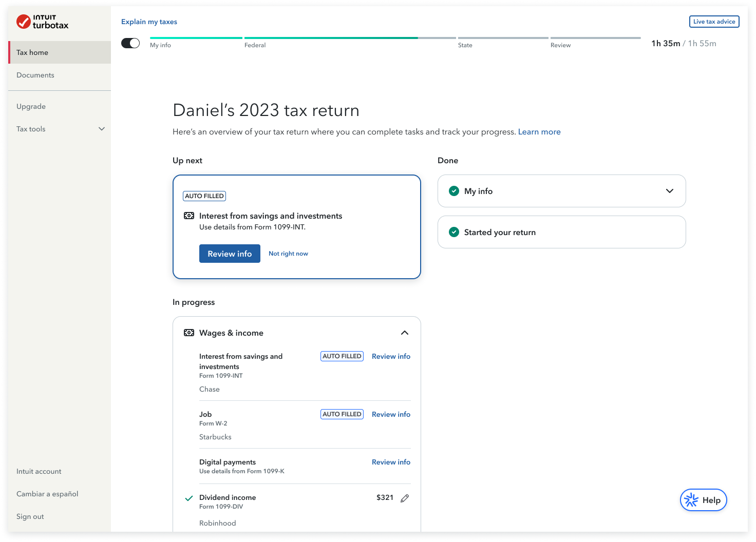Click the Dividend income row title
This screenshot has width=756, height=542.
[228, 497]
